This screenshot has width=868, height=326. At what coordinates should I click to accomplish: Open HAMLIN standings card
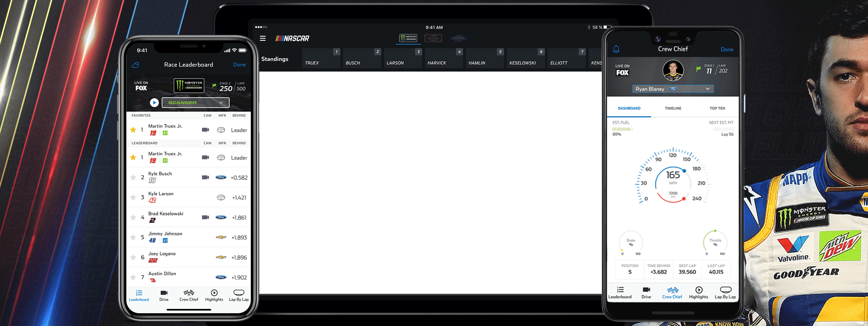click(x=485, y=58)
